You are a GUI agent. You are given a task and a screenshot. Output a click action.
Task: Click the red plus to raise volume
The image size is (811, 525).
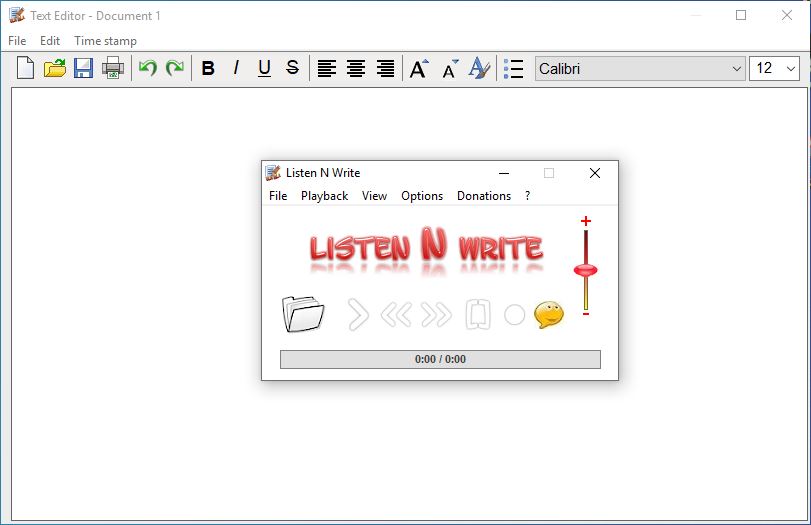pos(585,221)
